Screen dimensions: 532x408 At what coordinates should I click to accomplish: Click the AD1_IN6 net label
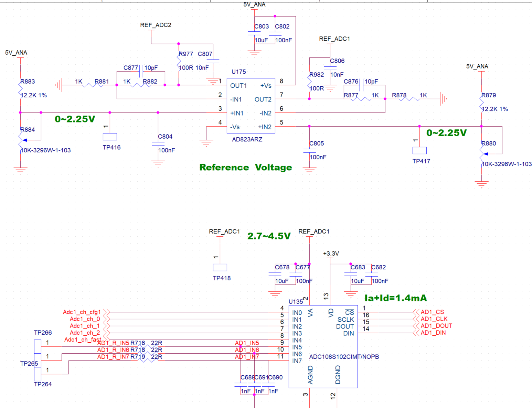pyautogui.click(x=247, y=350)
